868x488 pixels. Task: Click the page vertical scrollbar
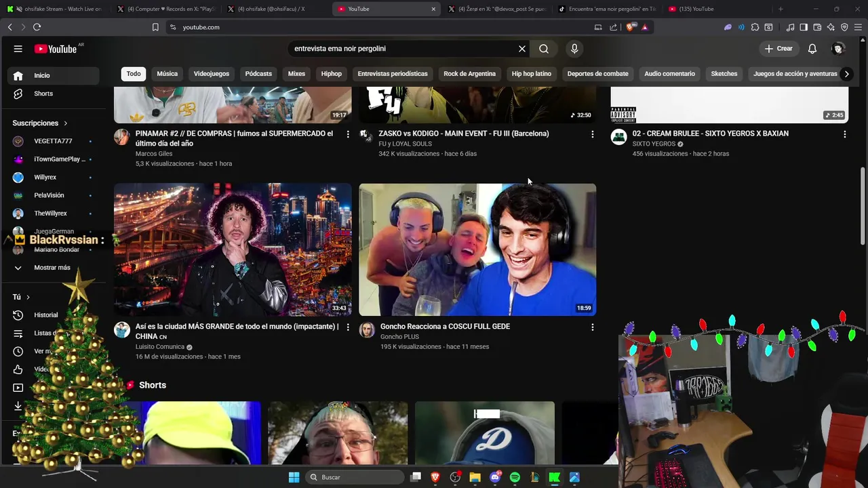coord(863,207)
